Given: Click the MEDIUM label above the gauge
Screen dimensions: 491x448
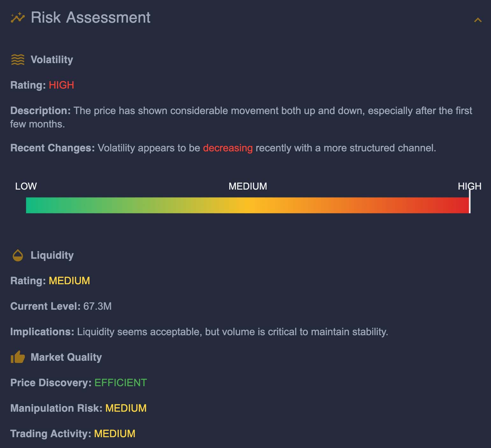Looking at the screenshot, I should 248,186.
